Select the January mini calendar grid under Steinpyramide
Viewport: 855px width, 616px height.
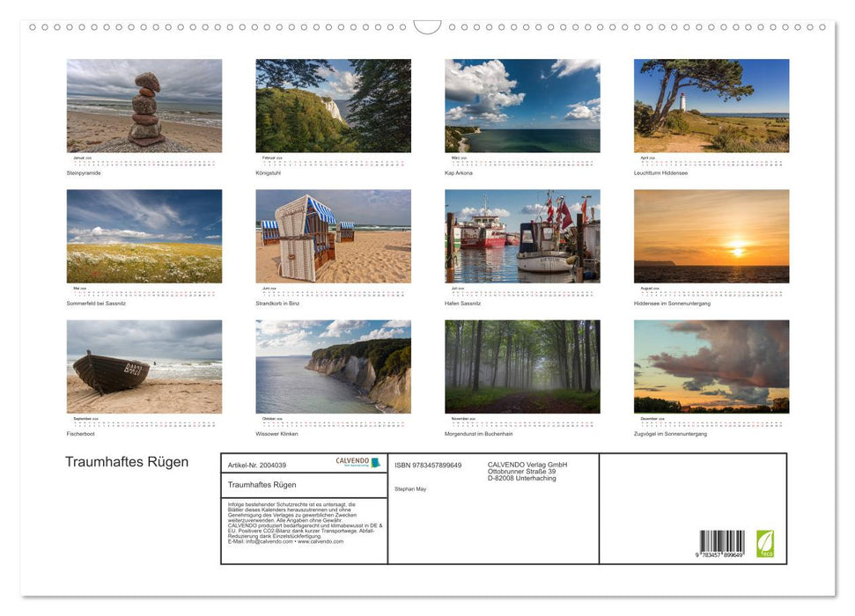pos(144,162)
